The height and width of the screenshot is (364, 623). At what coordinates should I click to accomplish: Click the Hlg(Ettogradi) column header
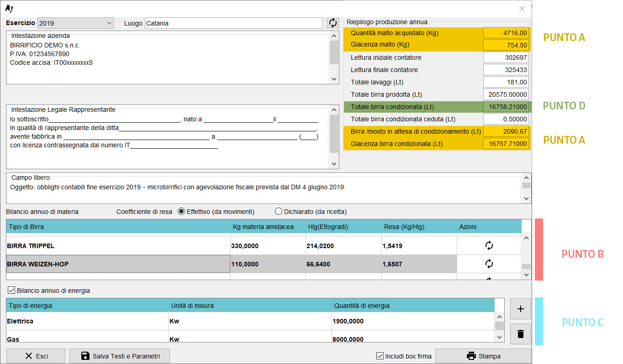point(343,227)
